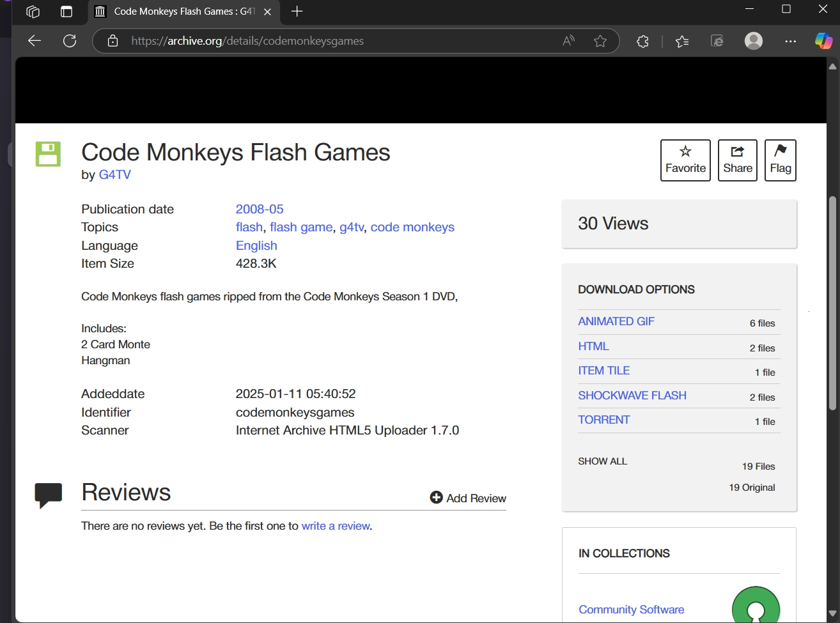Click the '19 Original' files text
840x623 pixels.
tap(752, 488)
